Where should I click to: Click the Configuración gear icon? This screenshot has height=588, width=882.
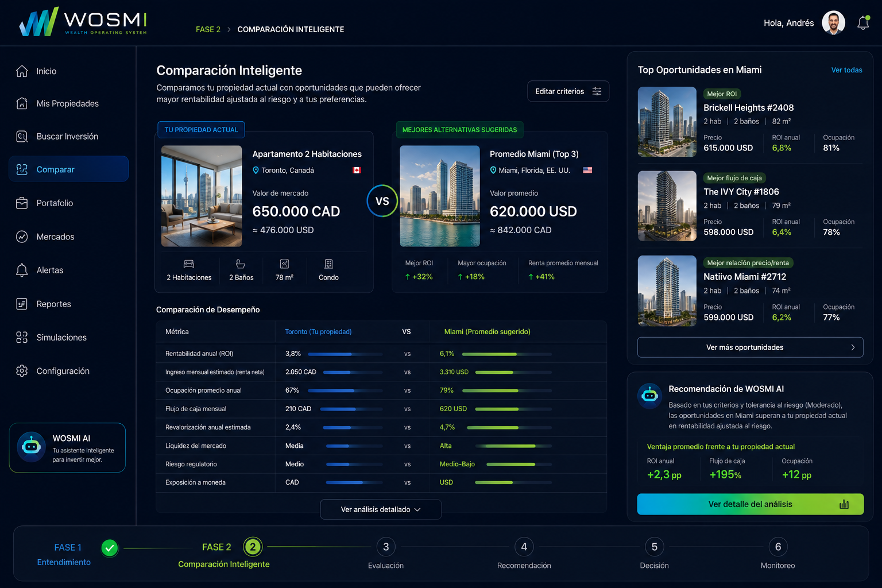point(22,371)
